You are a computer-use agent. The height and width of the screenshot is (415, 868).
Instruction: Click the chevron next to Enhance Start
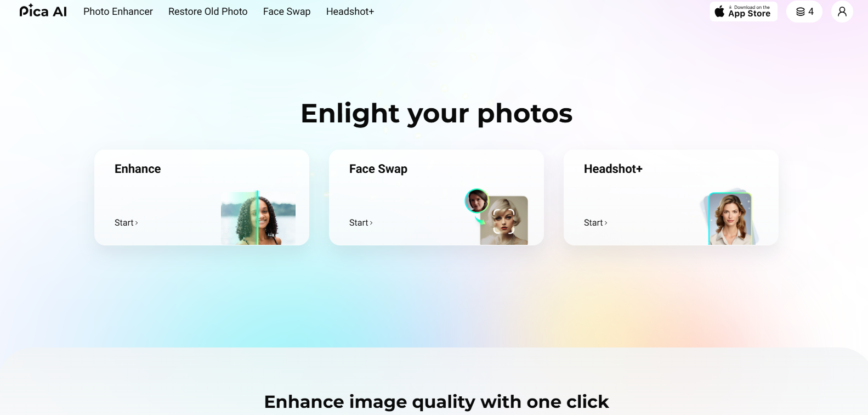click(x=137, y=223)
